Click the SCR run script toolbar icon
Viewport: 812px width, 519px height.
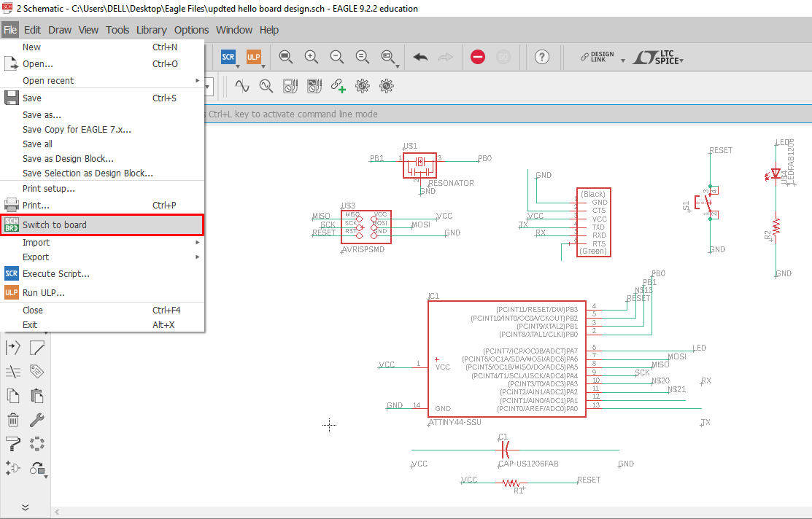click(x=228, y=57)
